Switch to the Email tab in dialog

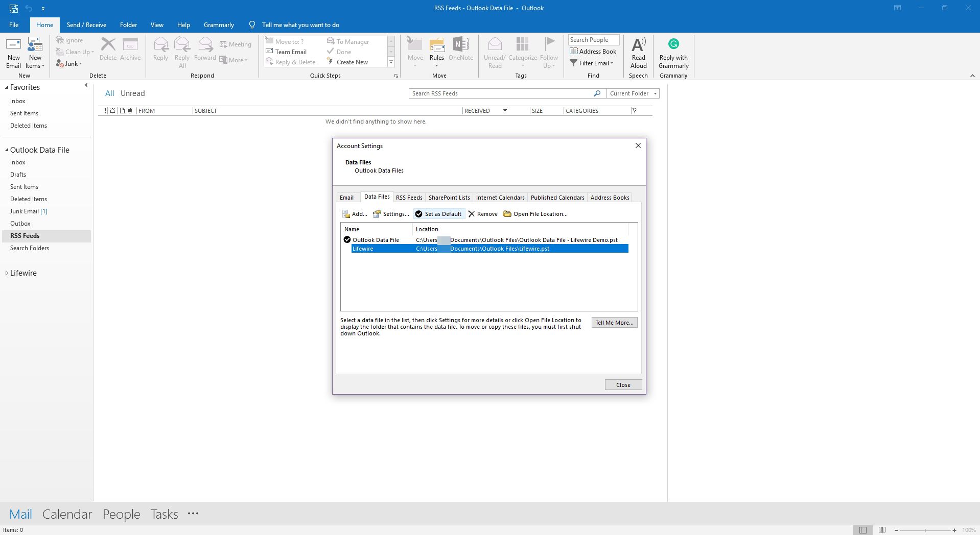coord(346,198)
